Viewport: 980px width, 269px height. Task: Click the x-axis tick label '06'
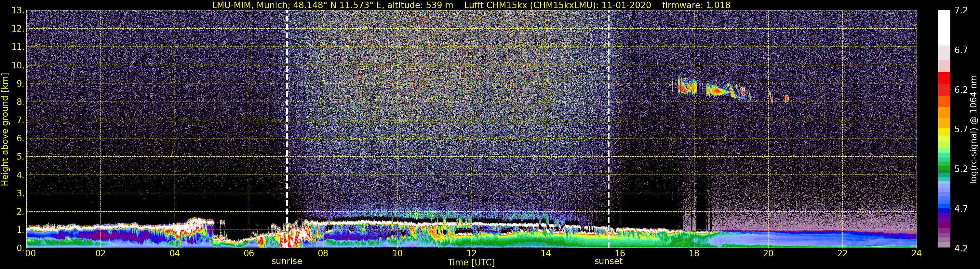[x=249, y=253]
